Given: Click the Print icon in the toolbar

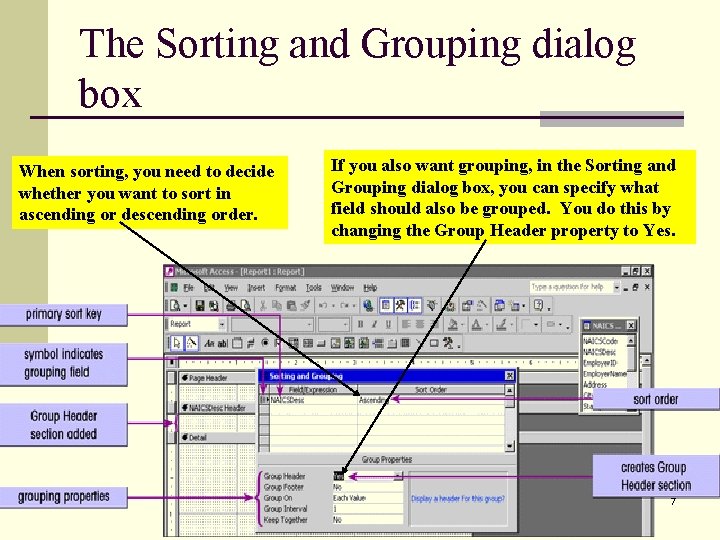Looking at the screenshot, I should 231,305.
